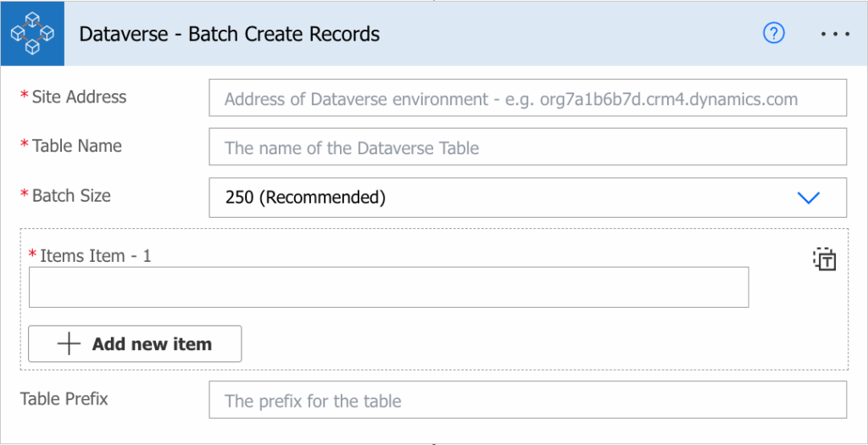Click the Site Address label
Viewport: 868px width, 445px height.
tap(79, 97)
